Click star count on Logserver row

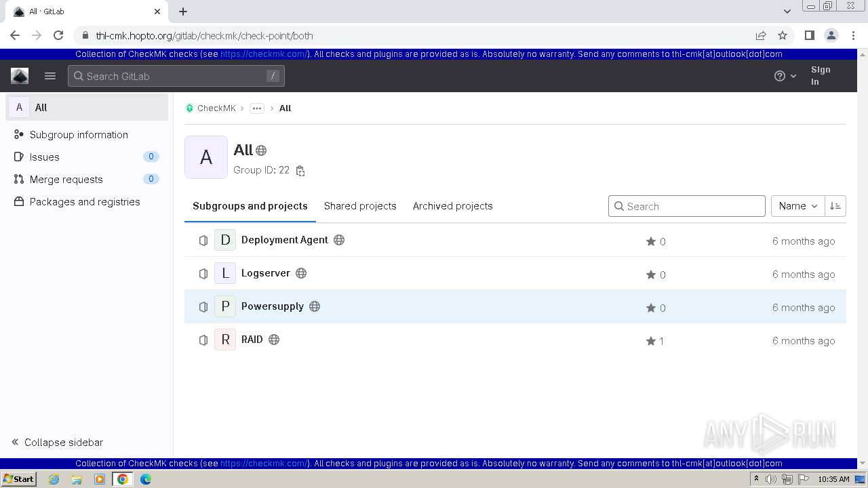coord(656,274)
